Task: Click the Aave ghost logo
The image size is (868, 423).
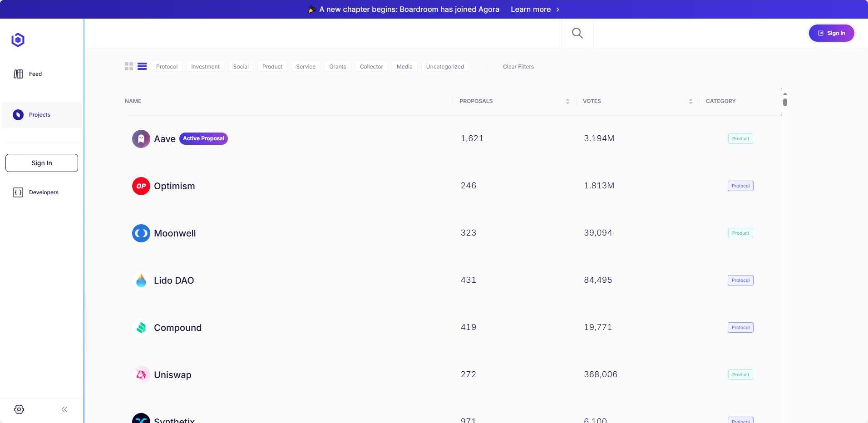Action: (x=141, y=139)
